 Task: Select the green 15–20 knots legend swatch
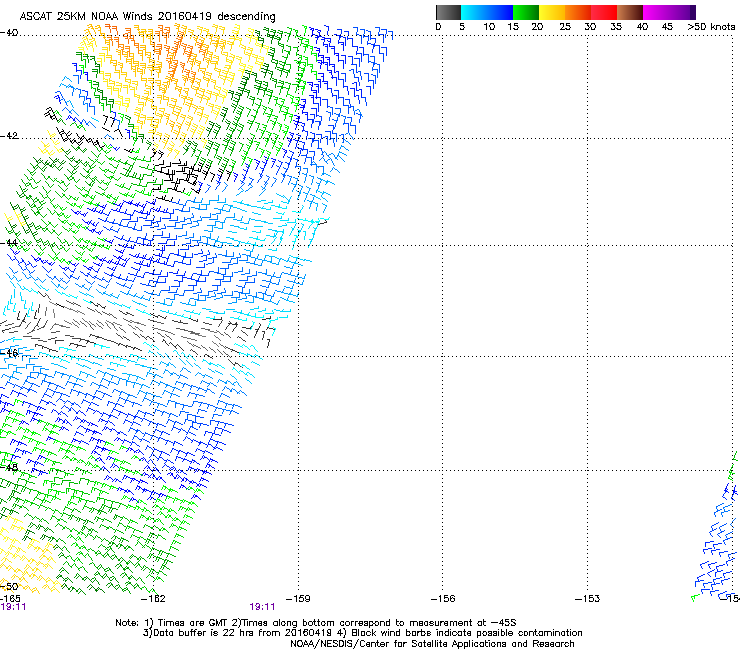(526, 12)
